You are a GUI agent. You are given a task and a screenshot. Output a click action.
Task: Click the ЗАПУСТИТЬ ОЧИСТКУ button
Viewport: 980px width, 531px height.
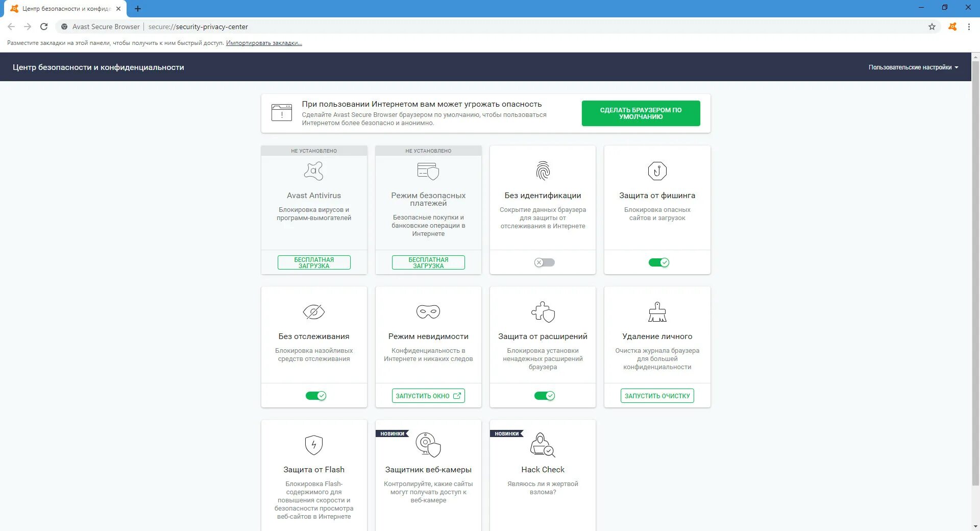coord(657,396)
